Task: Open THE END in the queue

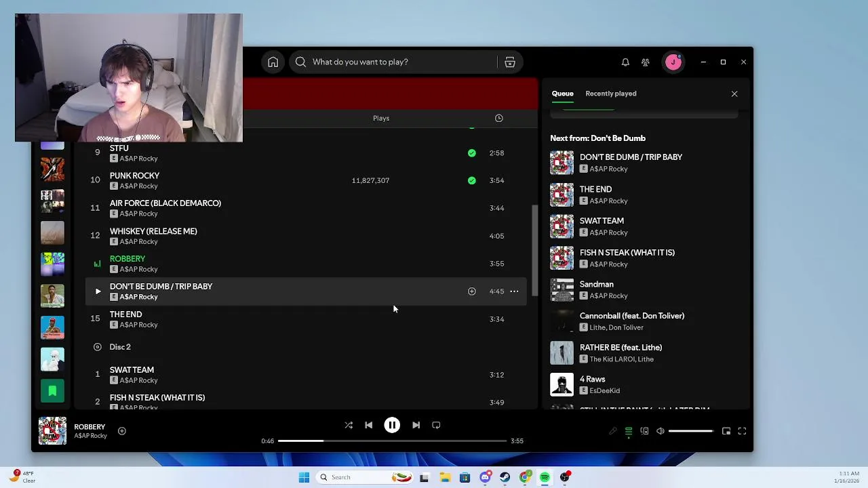Action: pyautogui.click(x=644, y=195)
